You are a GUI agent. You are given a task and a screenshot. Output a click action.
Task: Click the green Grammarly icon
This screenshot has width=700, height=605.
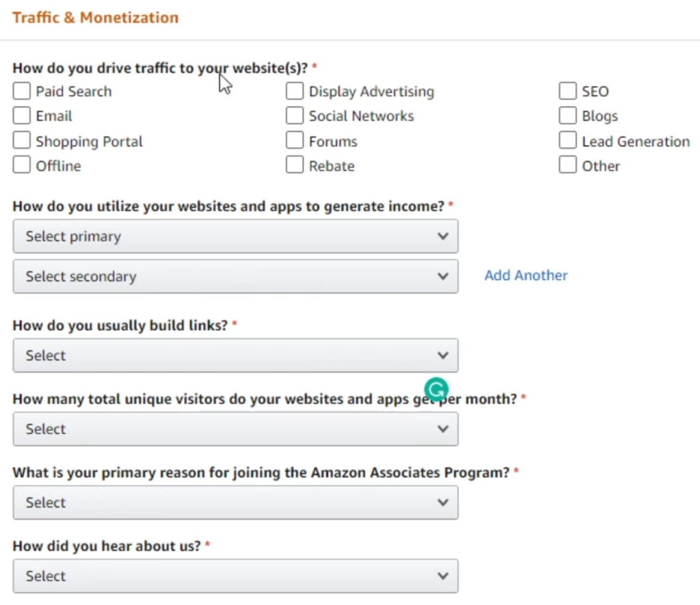[x=435, y=389]
